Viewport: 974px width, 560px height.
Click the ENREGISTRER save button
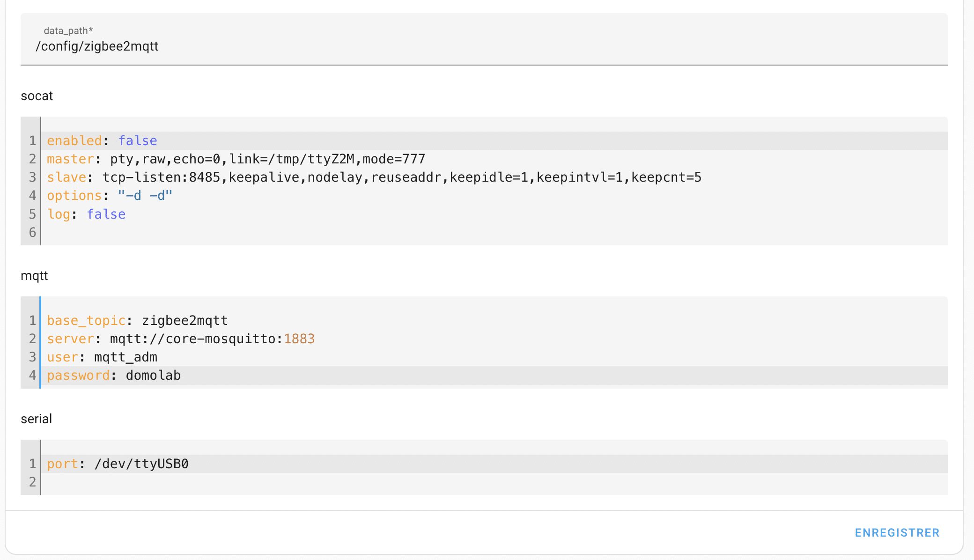pos(897,533)
